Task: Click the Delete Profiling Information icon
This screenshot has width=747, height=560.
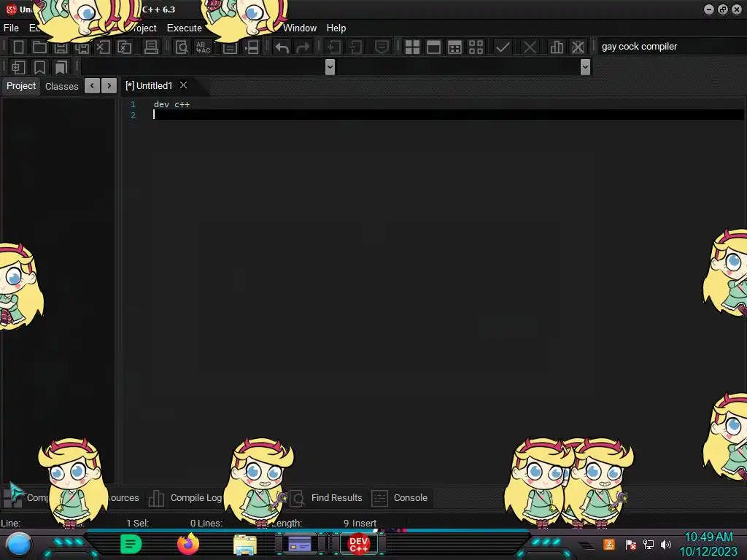Action: coord(578,47)
